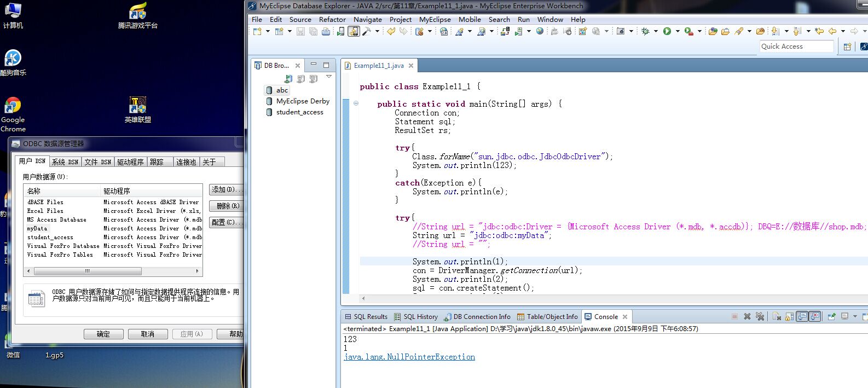Click the editor horizontal scrollbar left arrow
The width and height of the screenshot is (868, 388).
363,298
